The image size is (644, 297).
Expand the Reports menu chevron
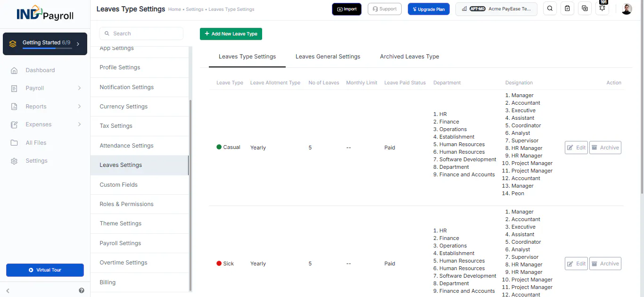(x=79, y=107)
